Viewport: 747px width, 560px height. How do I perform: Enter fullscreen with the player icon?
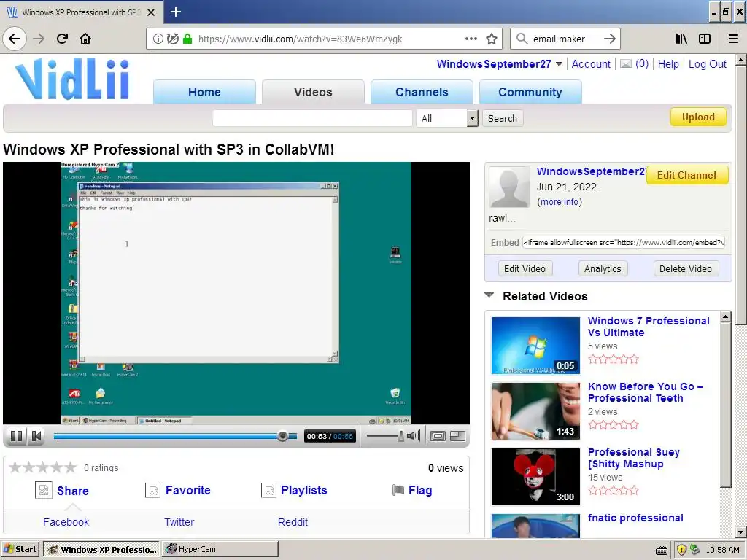point(458,436)
